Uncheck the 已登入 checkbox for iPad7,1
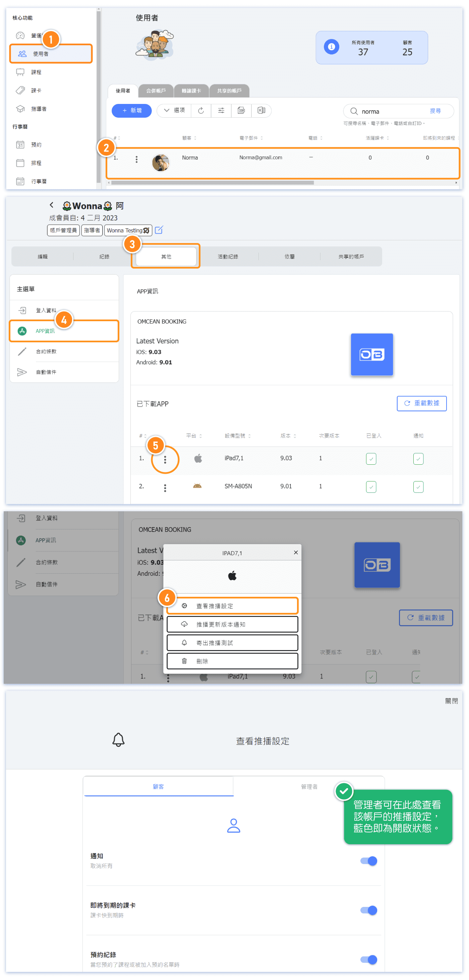Screen dimensions: 469x980 pyautogui.click(x=371, y=459)
